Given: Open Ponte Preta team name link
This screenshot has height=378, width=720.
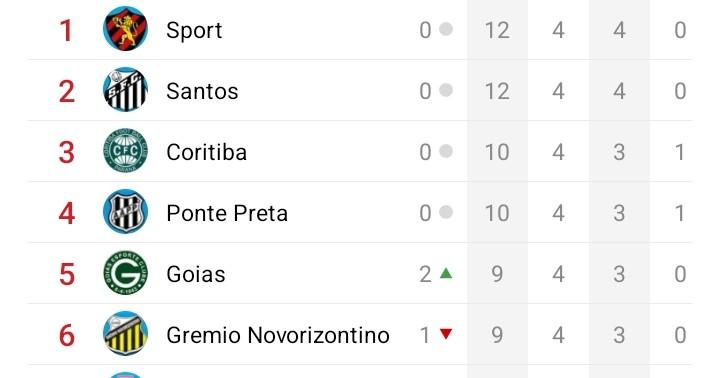Looking at the screenshot, I should [227, 213].
